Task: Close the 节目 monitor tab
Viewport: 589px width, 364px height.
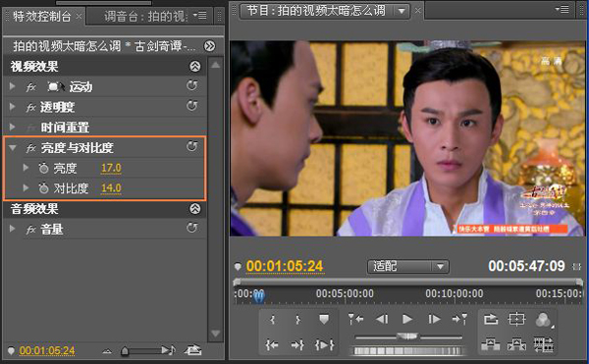Action: pos(418,11)
